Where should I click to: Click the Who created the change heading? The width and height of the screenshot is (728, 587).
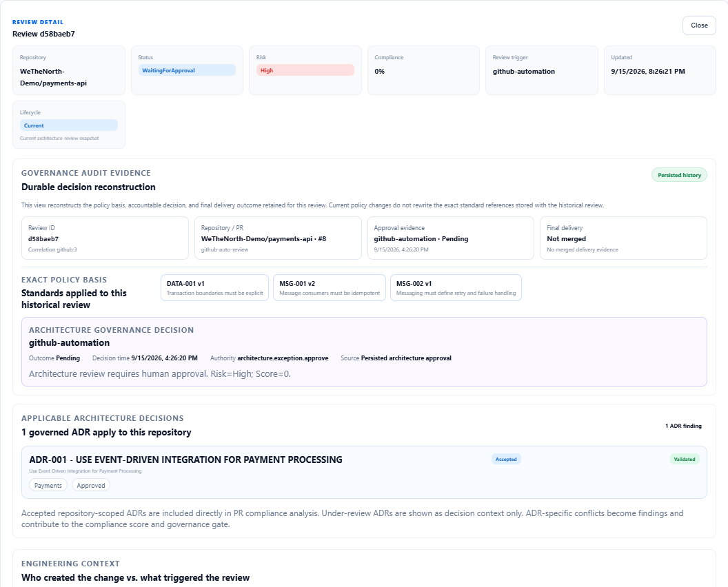click(136, 578)
